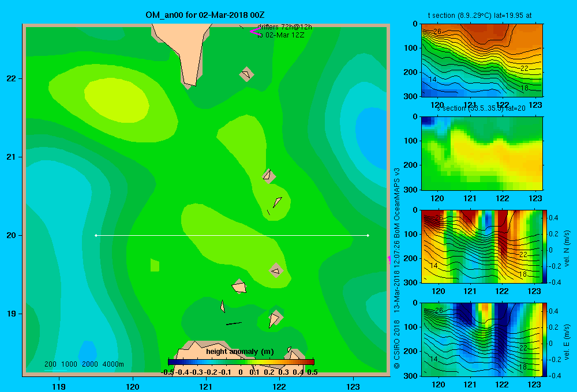
Task: Click the vel. E color scale bar
Action: (x=545, y=340)
